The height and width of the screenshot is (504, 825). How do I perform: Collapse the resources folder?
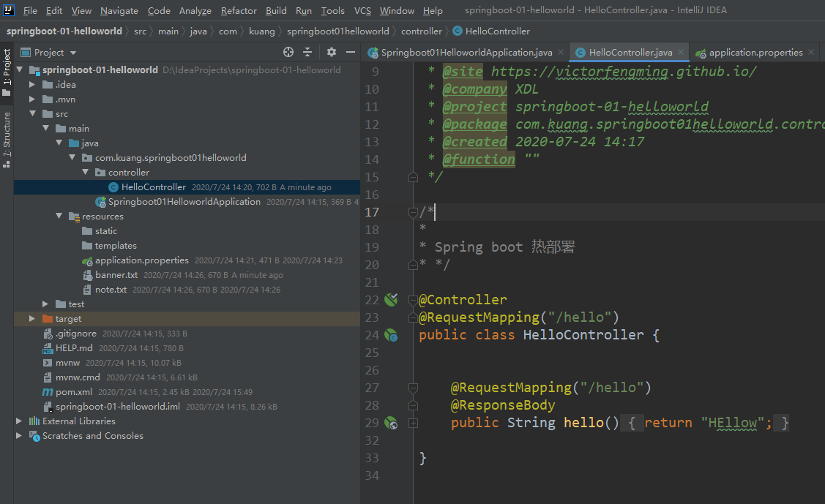click(59, 217)
